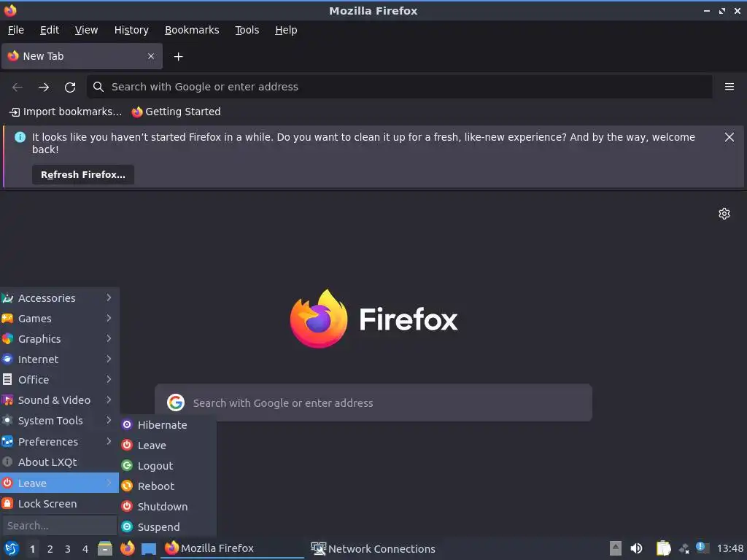
Task: Click the Refresh Firefox button
Action: pos(83,175)
